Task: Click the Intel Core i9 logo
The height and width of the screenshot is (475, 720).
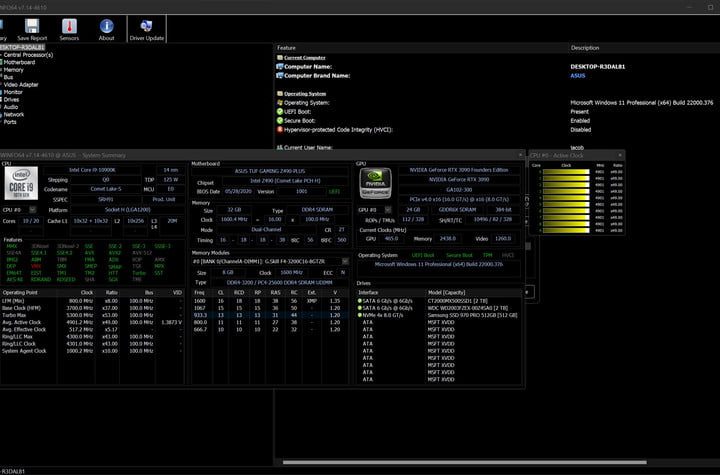Action: tap(21, 183)
